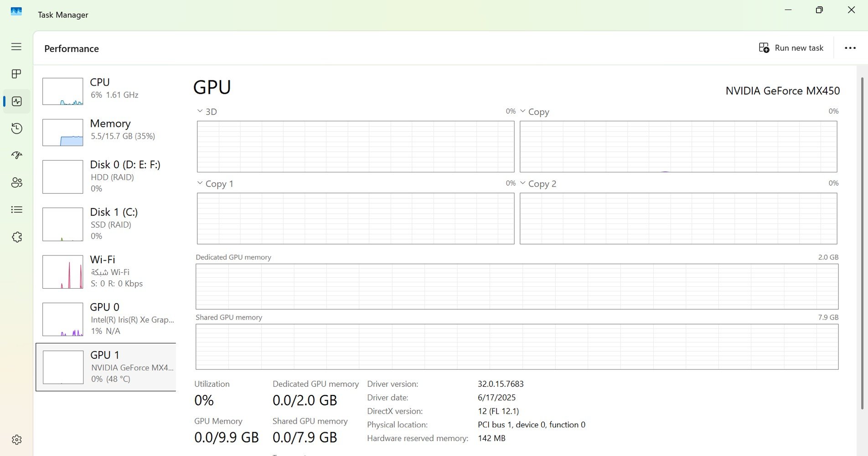
Task: Click the vertical scrollbar of the GPU panel
Action: (x=862, y=243)
